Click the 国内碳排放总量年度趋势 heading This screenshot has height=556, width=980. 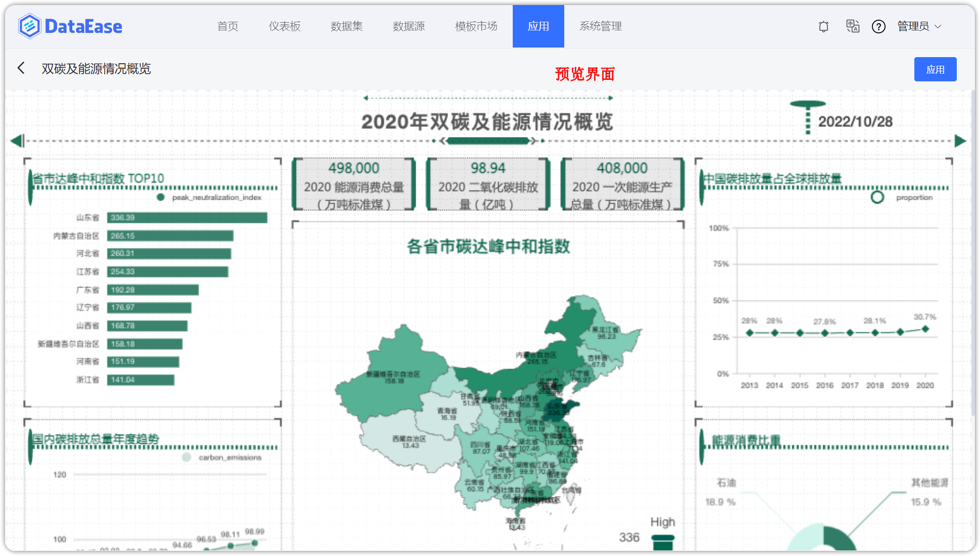click(95, 439)
